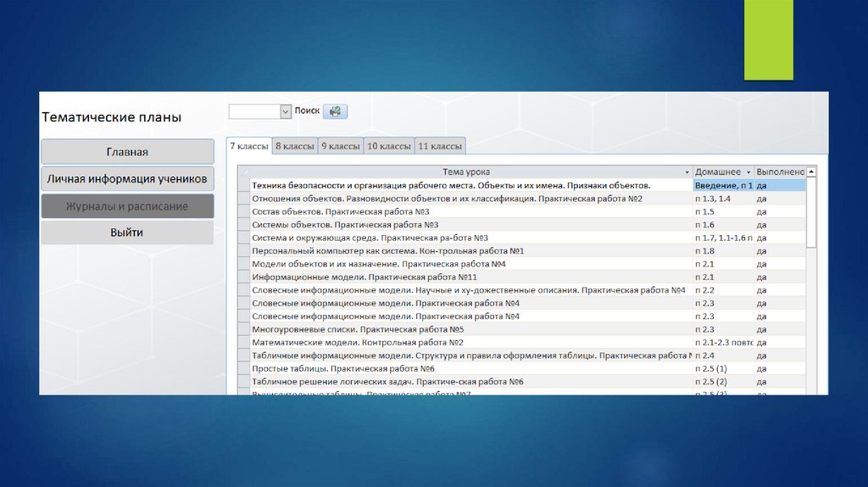
Task: Switch to the 10 классы tab
Action: tap(389, 146)
